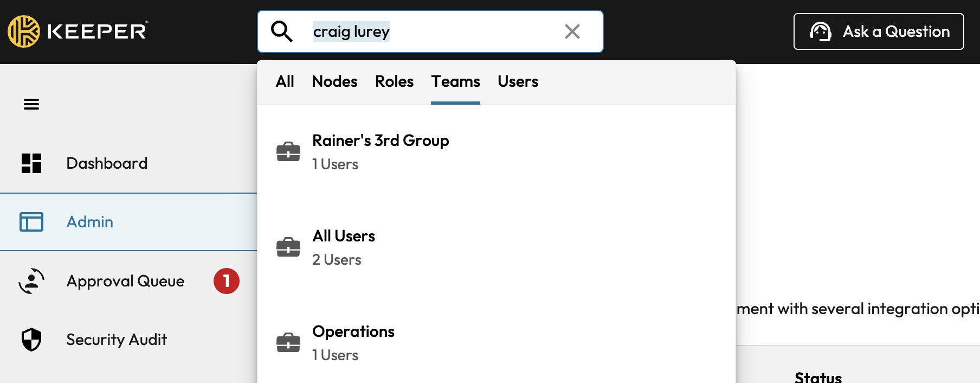Viewport: 980px width, 383px height.
Task: Switch to the Users search tab
Action: point(518,82)
